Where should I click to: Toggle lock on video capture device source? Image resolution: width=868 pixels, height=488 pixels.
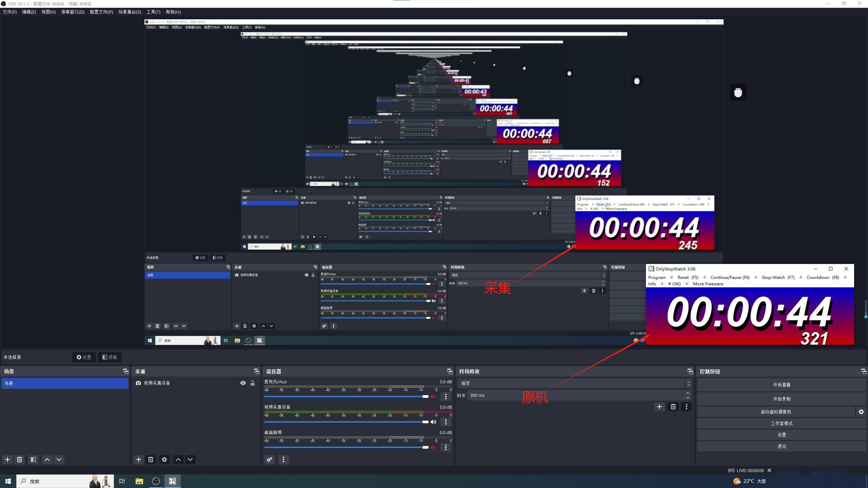253,383
